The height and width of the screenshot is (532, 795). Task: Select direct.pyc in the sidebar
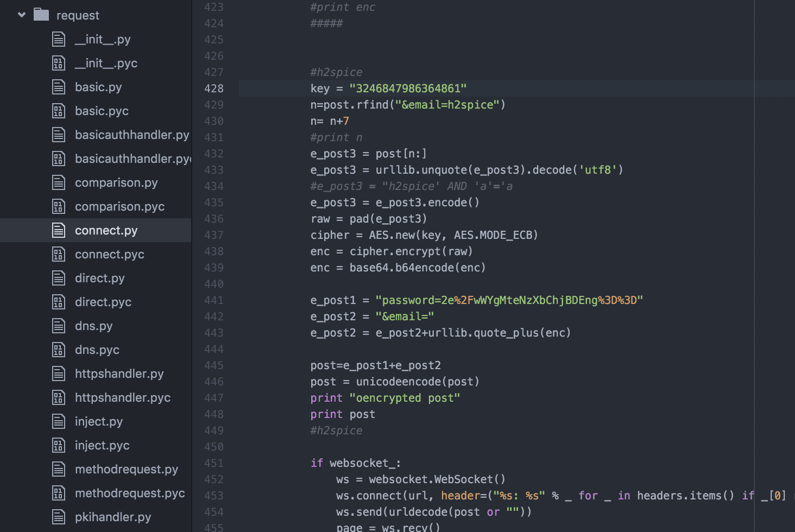(103, 301)
